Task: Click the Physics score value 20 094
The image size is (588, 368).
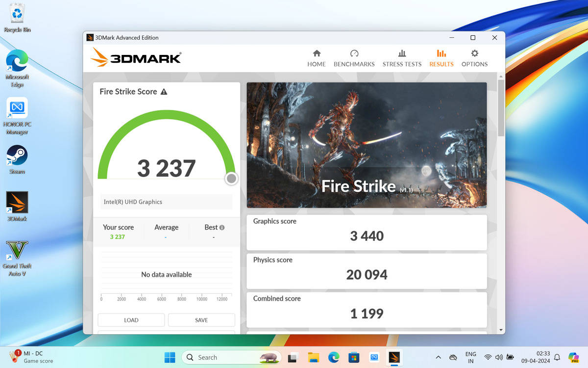Action: tap(367, 275)
